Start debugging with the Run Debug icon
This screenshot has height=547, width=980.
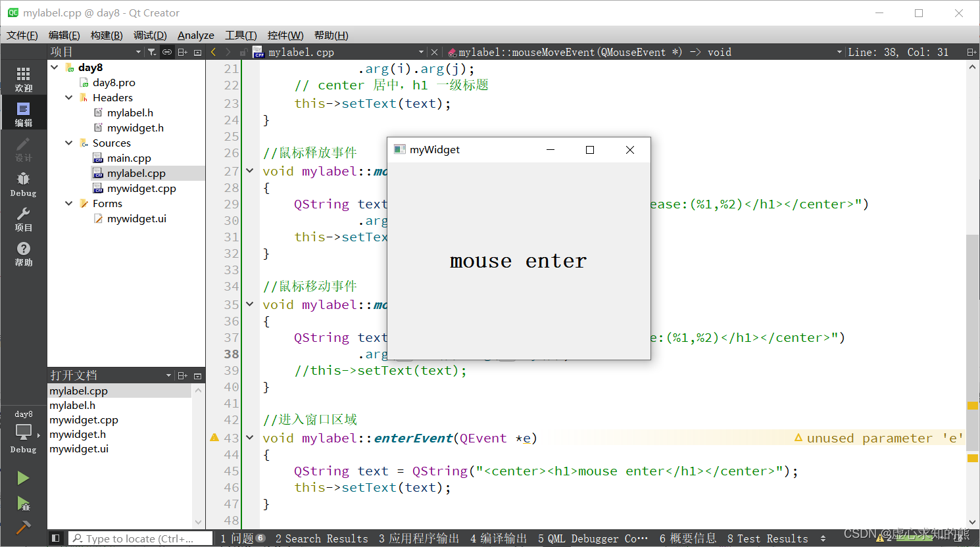coord(24,503)
